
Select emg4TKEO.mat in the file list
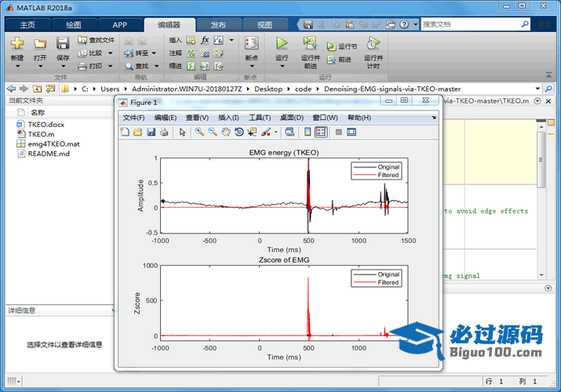pos(53,144)
